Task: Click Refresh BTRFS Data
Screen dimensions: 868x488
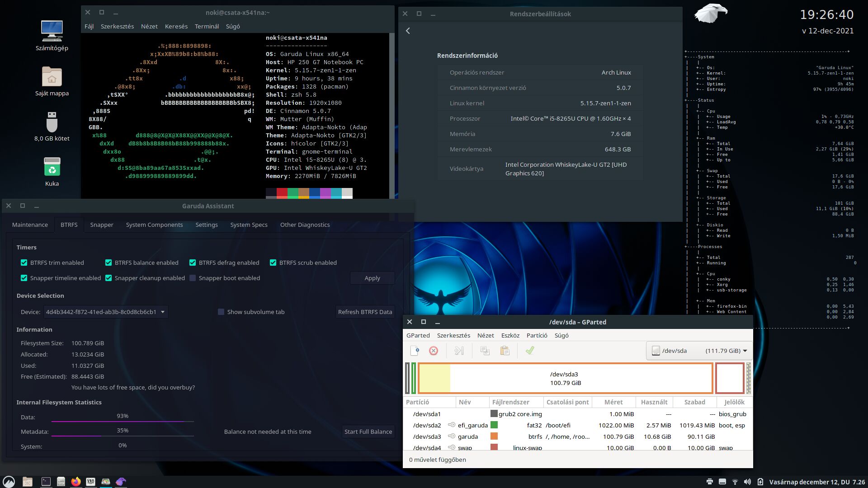Action: click(365, 312)
